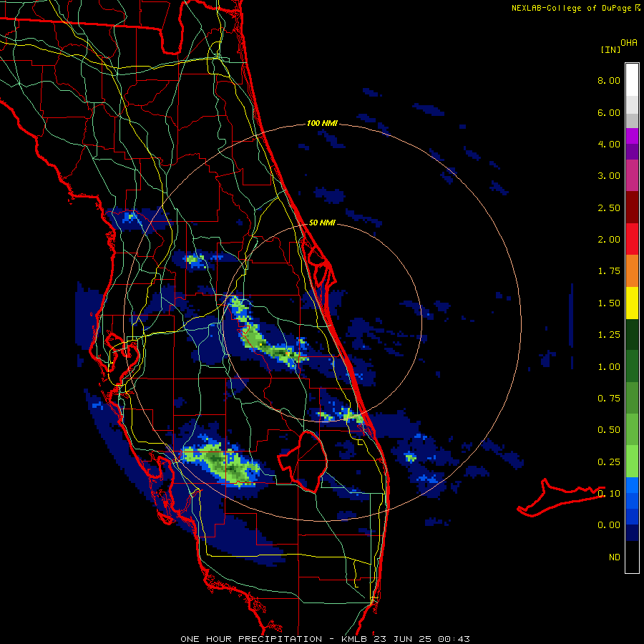The height and width of the screenshot is (644, 644).
Task: Select the 8.00 legend value
Action: pos(609,80)
